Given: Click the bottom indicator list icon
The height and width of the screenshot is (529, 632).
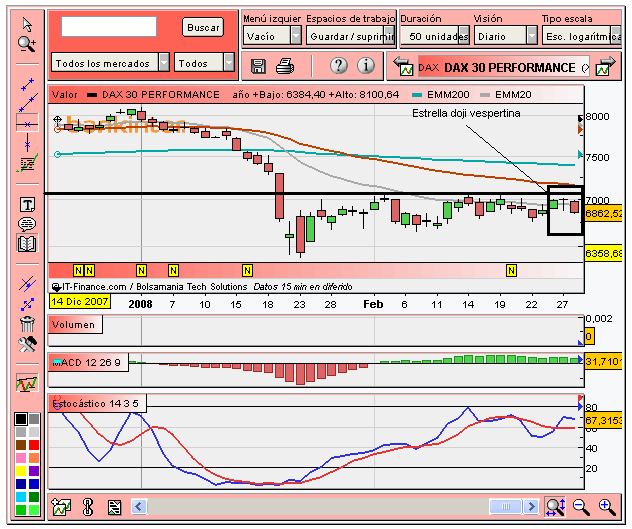Looking at the screenshot, I should 114,507.
